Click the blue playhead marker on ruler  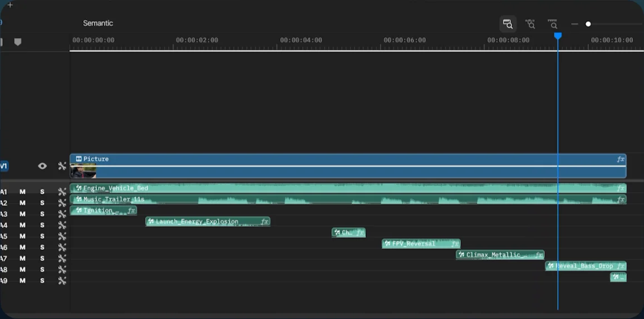558,36
